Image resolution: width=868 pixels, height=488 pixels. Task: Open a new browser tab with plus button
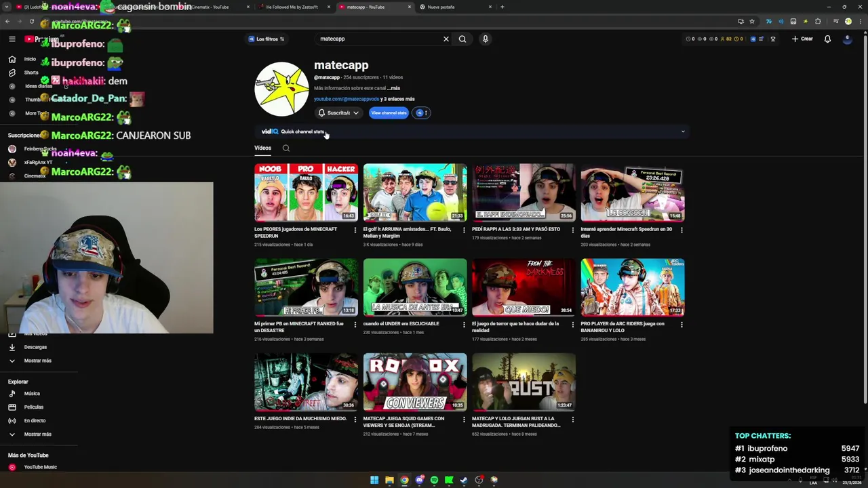(x=502, y=7)
